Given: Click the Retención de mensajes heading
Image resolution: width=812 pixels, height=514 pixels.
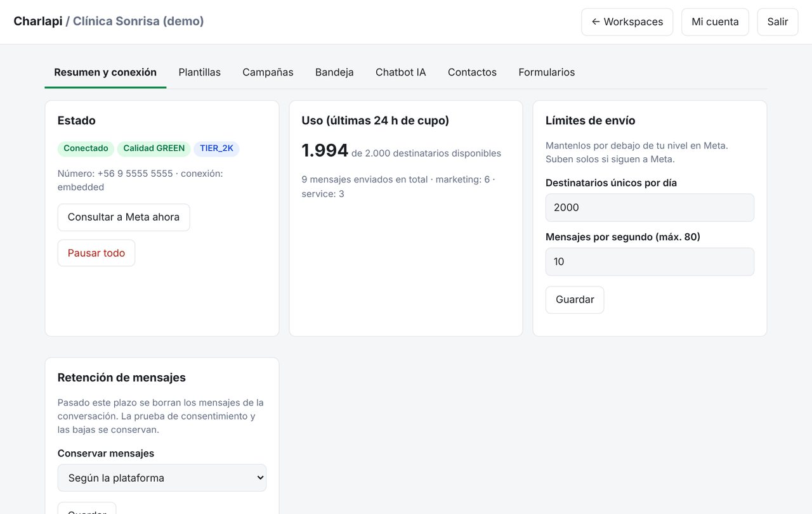Looking at the screenshot, I should tap(122, 378).
